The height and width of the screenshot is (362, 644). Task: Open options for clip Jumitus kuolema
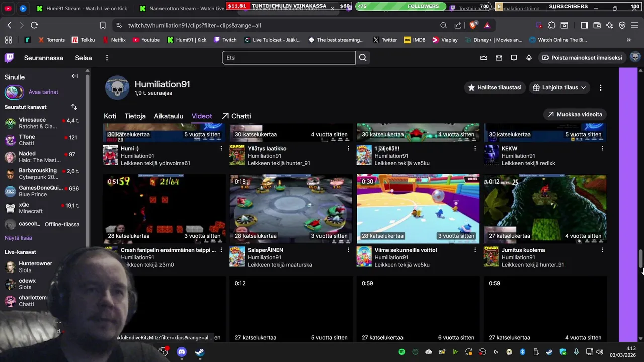click(x=602, y=250)
